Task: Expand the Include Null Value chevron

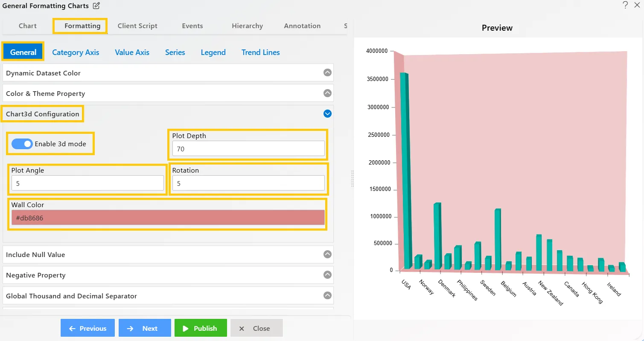Action: (x=327, y=254)
